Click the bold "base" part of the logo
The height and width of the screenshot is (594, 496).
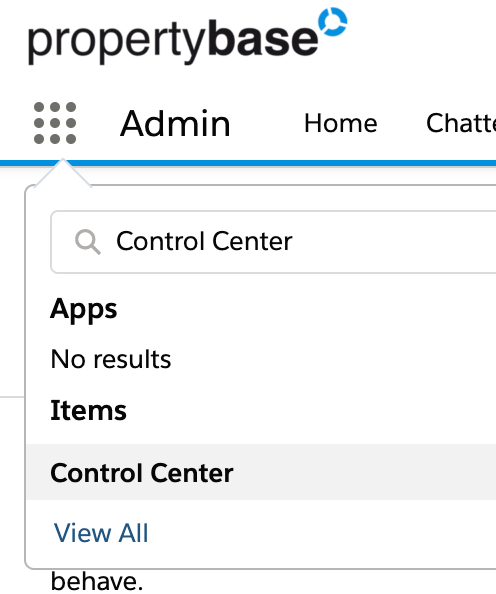[x=263, y=38]
